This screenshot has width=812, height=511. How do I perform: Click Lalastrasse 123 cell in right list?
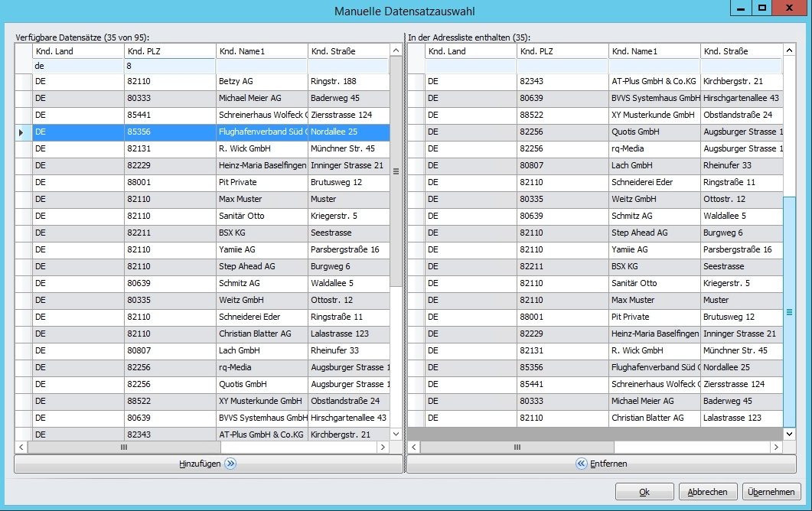click(742, 418)
